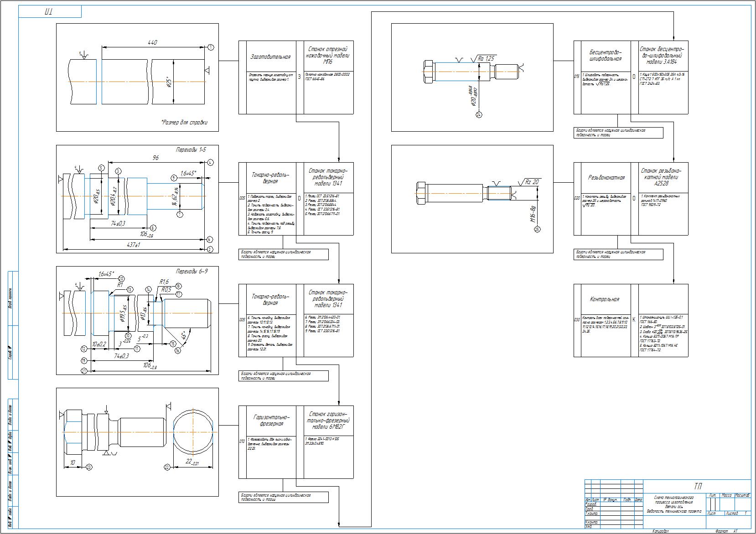Select the Контрольная operation block
This screenshot has height=534, width=756.
point(605,299)
